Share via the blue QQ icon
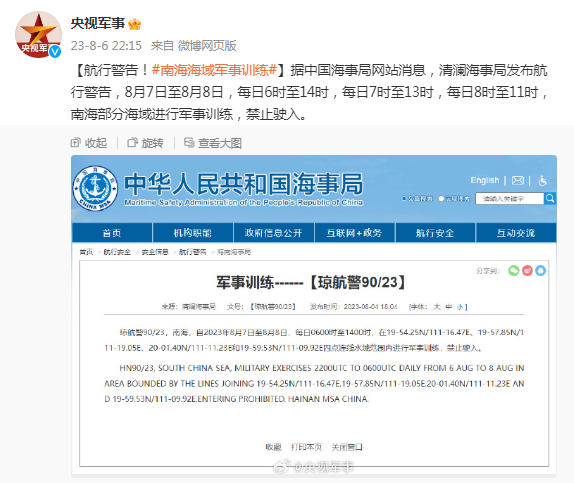This screenshot has width=574, height=483. click(x=540, y=271)
